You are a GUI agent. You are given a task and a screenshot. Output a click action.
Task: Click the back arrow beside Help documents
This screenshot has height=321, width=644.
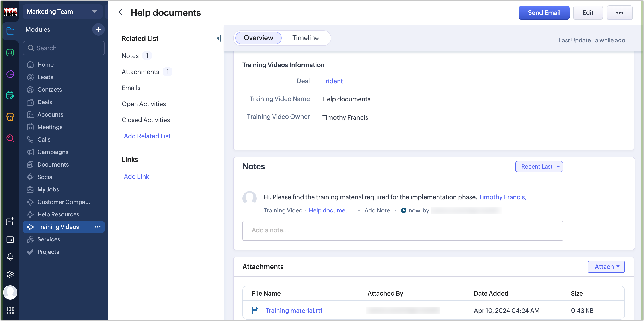pyautogui.click(x=122, y=12)
